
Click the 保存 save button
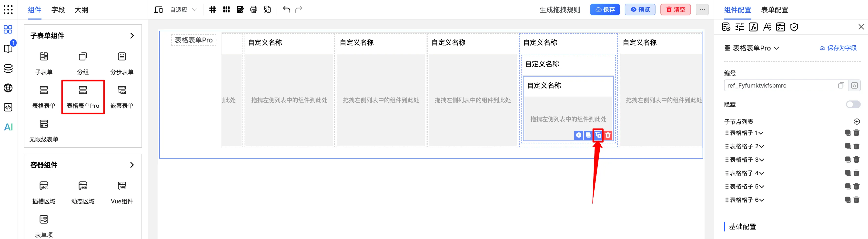tap(605, 10)
